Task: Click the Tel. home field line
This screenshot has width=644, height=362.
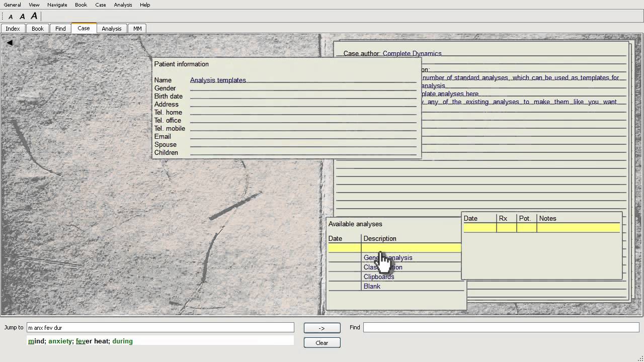Action: click(x=303, y=112)
